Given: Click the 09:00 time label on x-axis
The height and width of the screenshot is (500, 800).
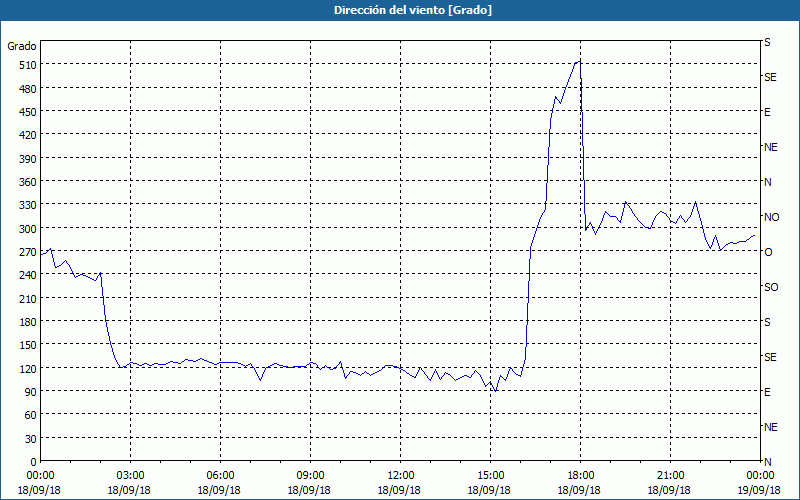Looking at the screenshot, I should [310, 476].
